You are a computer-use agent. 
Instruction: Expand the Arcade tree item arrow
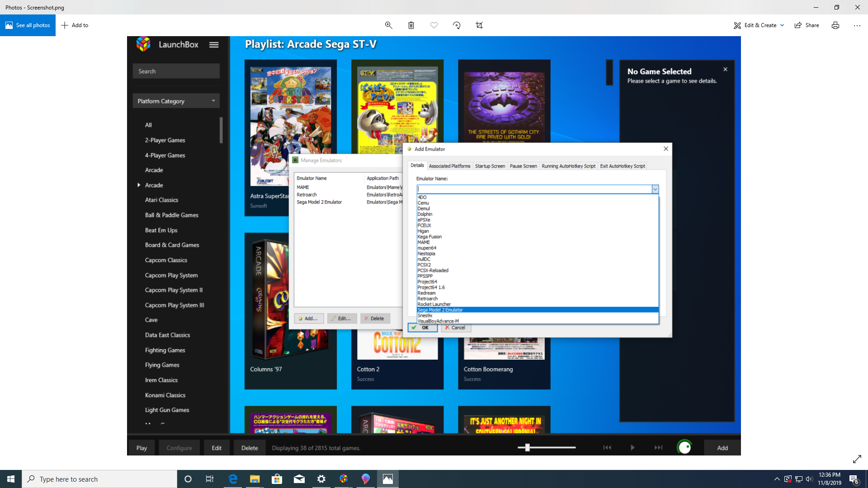coord(139,185)
